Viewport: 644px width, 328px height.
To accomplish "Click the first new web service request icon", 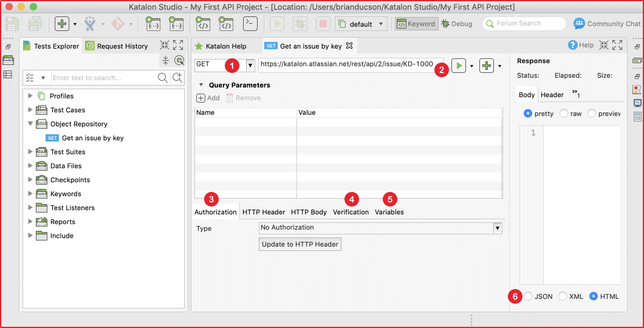I will (x=153, y=24).
